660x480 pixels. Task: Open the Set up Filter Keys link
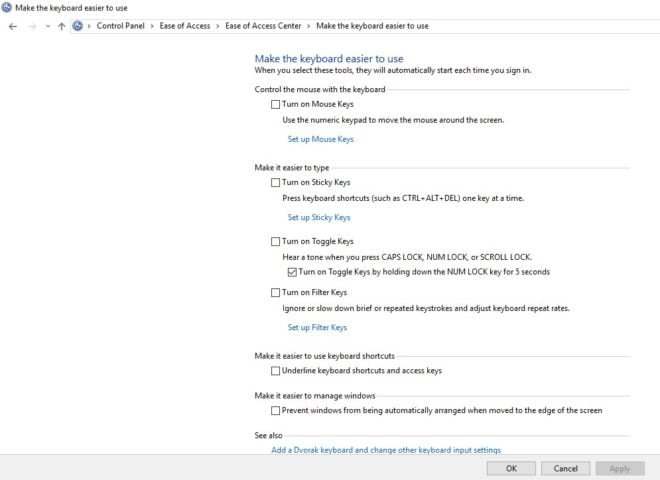(317, 327)
